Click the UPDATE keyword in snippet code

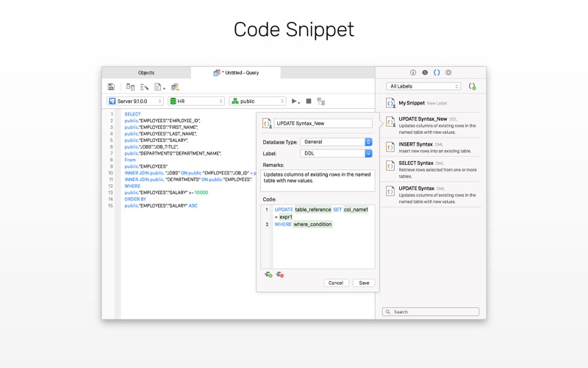pyautogui.click(x=284, y=210)
